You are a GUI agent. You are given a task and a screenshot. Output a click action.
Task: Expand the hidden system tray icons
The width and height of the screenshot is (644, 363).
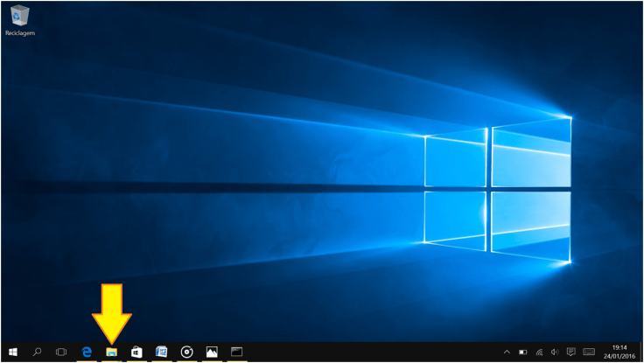click(507, 352)
